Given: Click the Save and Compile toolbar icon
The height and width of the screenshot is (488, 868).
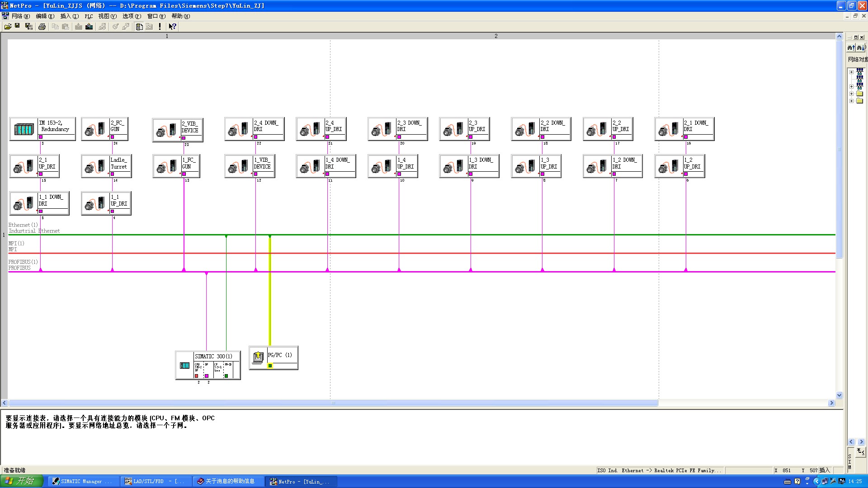Looking at the screenshot, I should [x=29, y=27].
